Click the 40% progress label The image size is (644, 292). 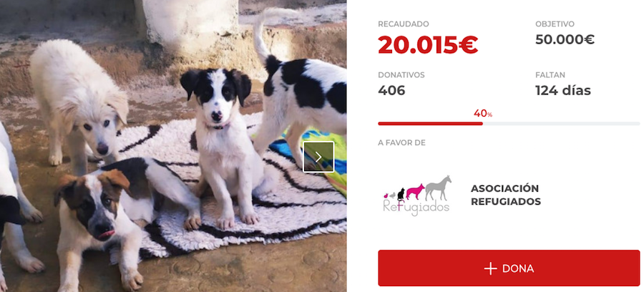(482, 113)
